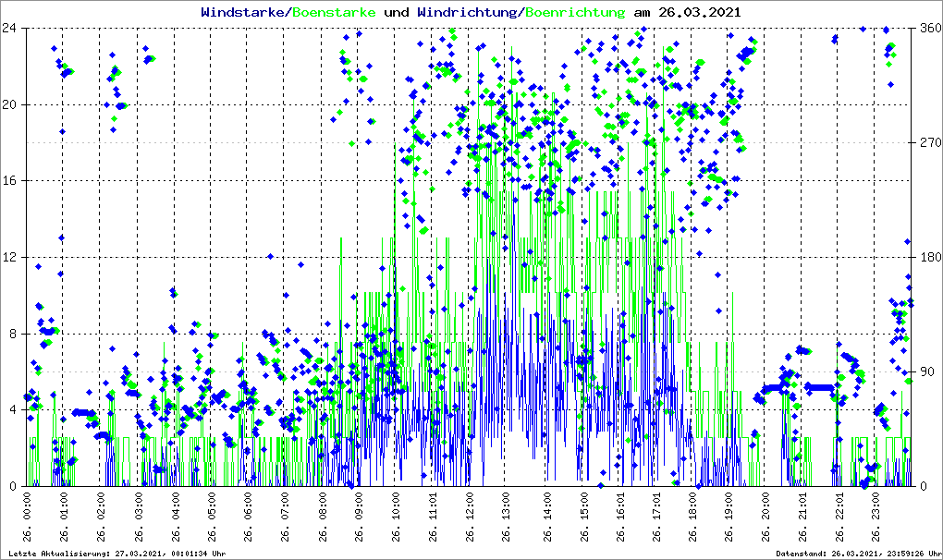
Task: Click the '26. 14:00' time label
Action: tap(546, 517)
